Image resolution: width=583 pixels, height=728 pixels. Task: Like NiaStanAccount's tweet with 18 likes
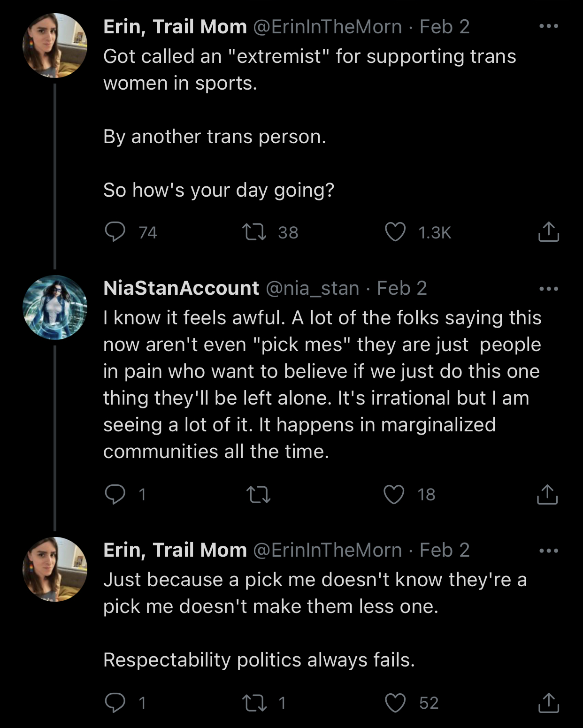[394, 494]
